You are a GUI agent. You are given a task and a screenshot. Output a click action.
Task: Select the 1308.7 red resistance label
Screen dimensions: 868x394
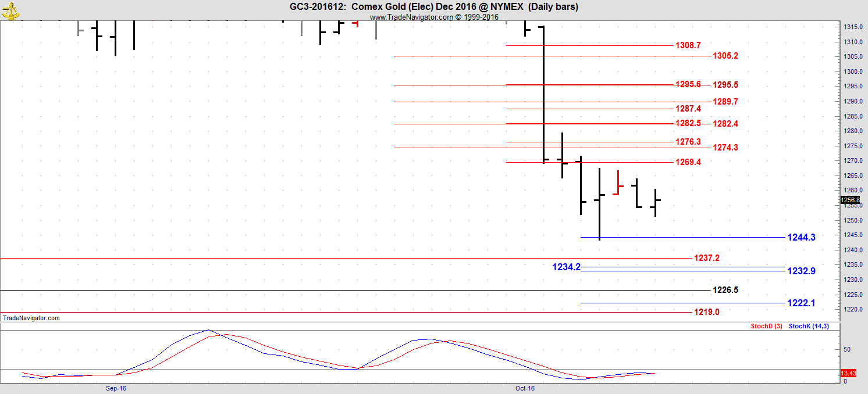click(x=688, y=45)
